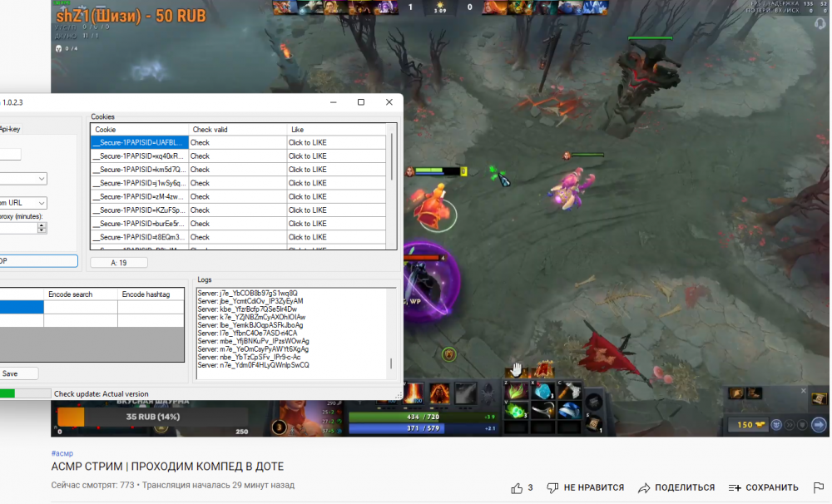832x504 pixels.
Task: Click the 35 RUB donation progress bar
Action: pyautogui.click(x=152, y=416)
